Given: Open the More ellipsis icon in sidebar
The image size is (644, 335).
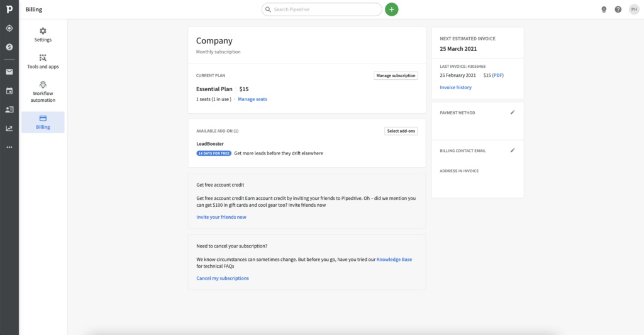Looking at the screenshot, I should tap(9, 147).
